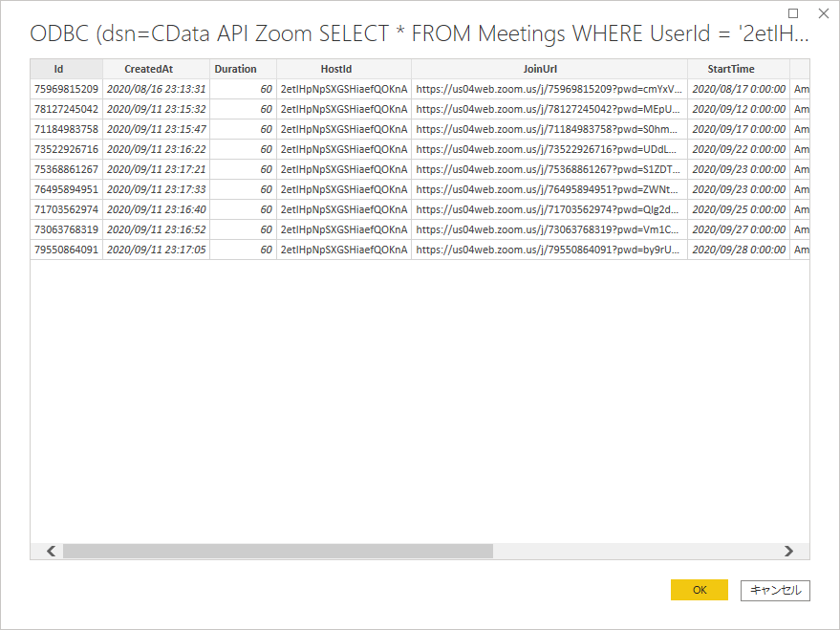Click CreatedAt cell 2020/09/11 23:15:47
Image resolution: width=840 pixels, height=630 pixels.
point(156,129)
